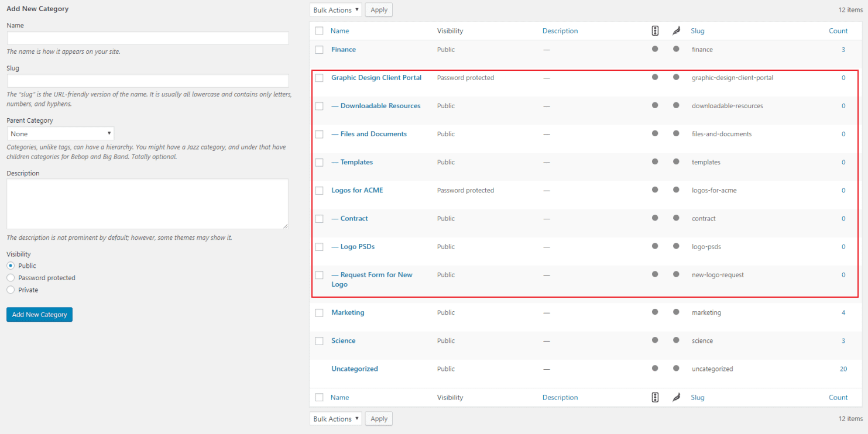Expand the bottom Bulk Actions dropdown
This screenshot has height=434, width=868.
pyautogui.click(x=335, y=418)
